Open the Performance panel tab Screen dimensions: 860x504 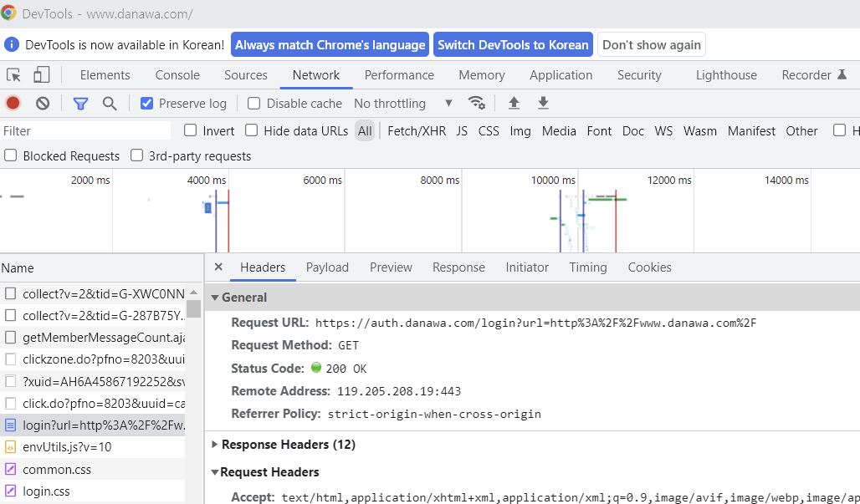point(399,75)
